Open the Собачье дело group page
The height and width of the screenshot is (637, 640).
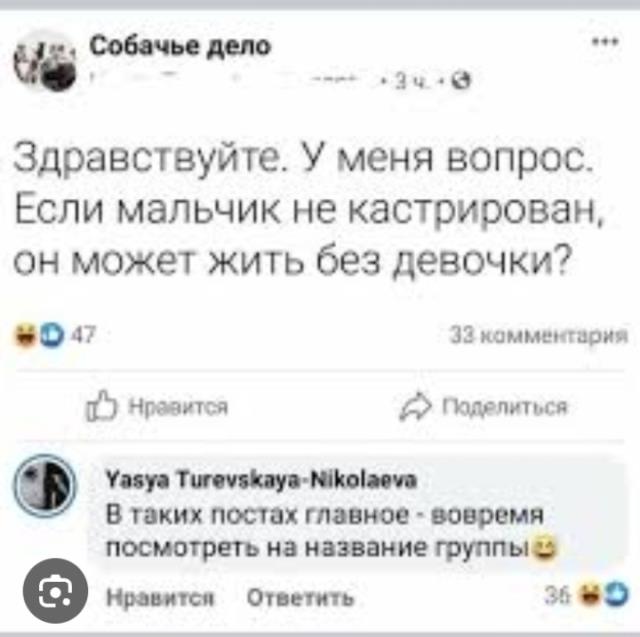[x=180, y=45]
